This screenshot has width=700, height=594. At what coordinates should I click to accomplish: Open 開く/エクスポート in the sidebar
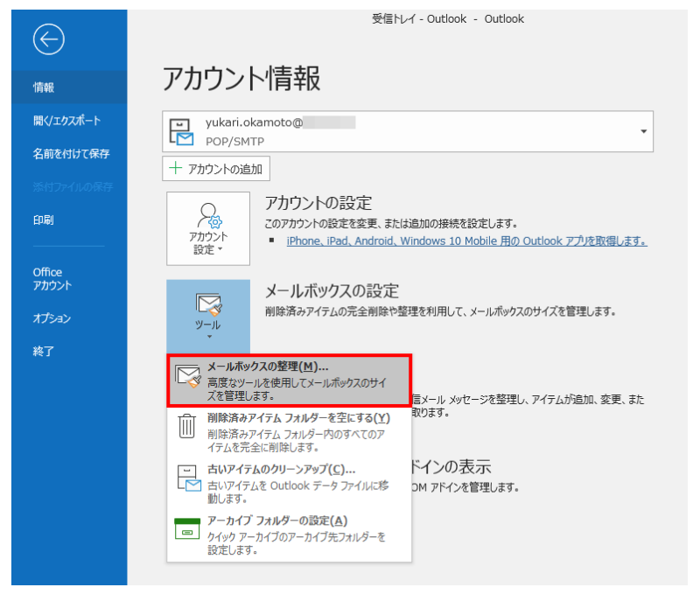tap(66, 121)
